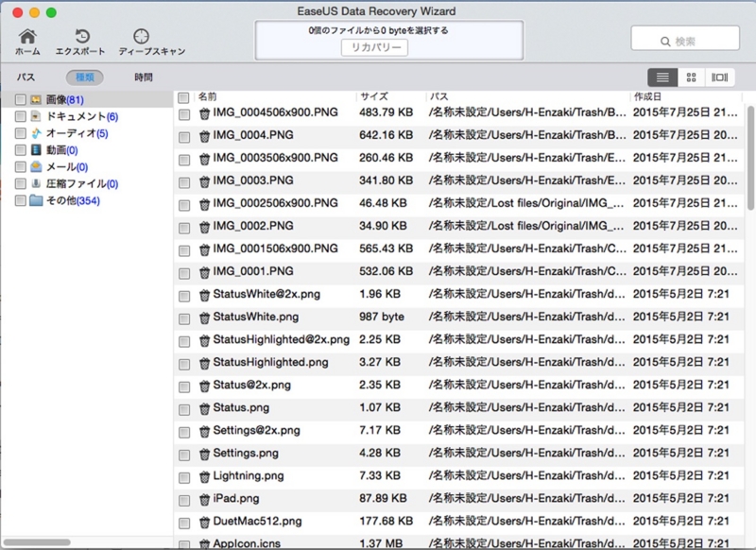Switch to the Type (種類) tab
This screenshot has height=550, width=756.
click(85, 77)
